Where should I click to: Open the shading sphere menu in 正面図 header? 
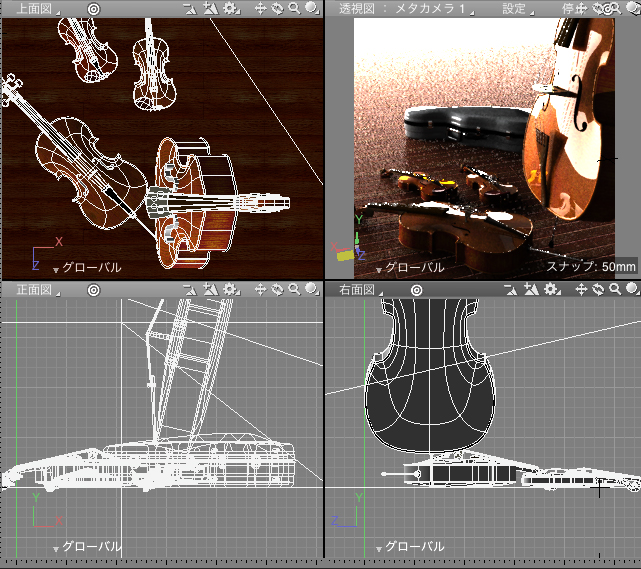click(x=312, y=289)
